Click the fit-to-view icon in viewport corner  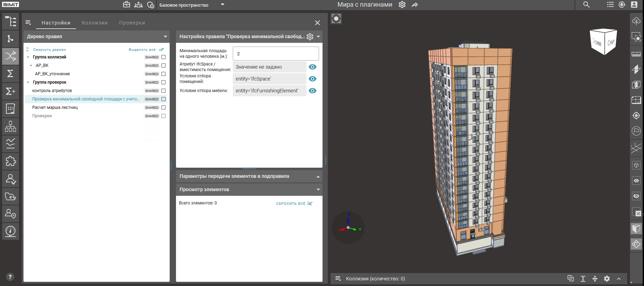click(x=336, y=19)
